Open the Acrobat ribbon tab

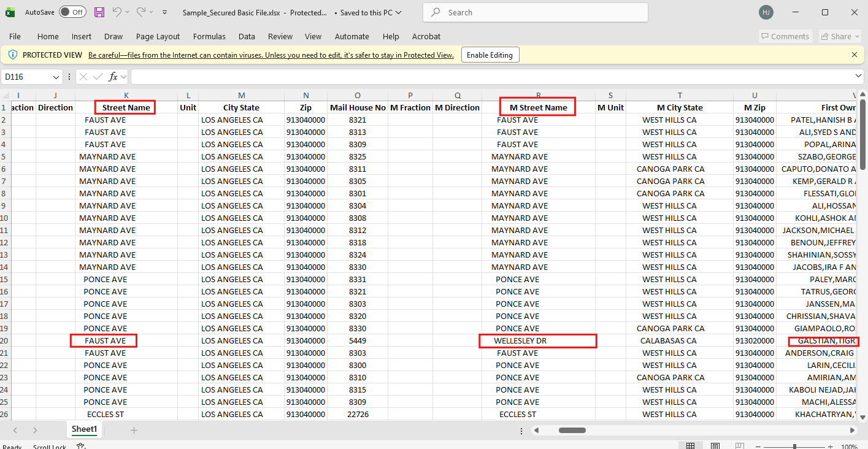[426, 37]
